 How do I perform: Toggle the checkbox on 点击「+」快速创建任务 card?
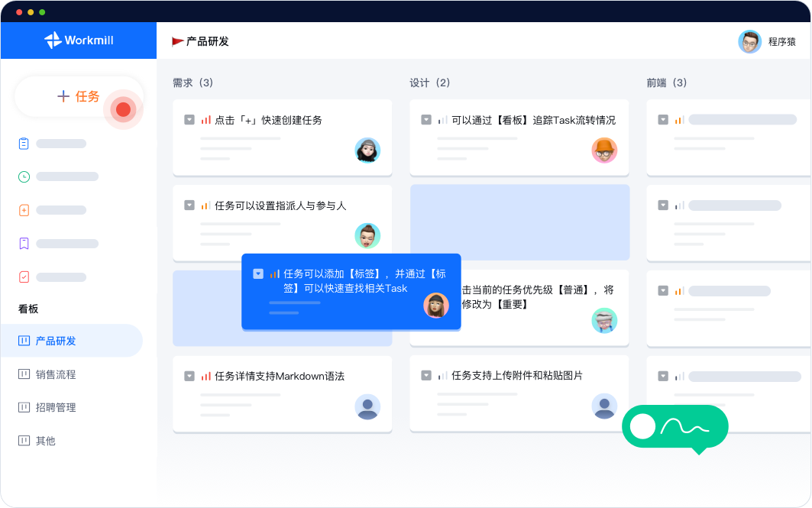coord(189,120)
